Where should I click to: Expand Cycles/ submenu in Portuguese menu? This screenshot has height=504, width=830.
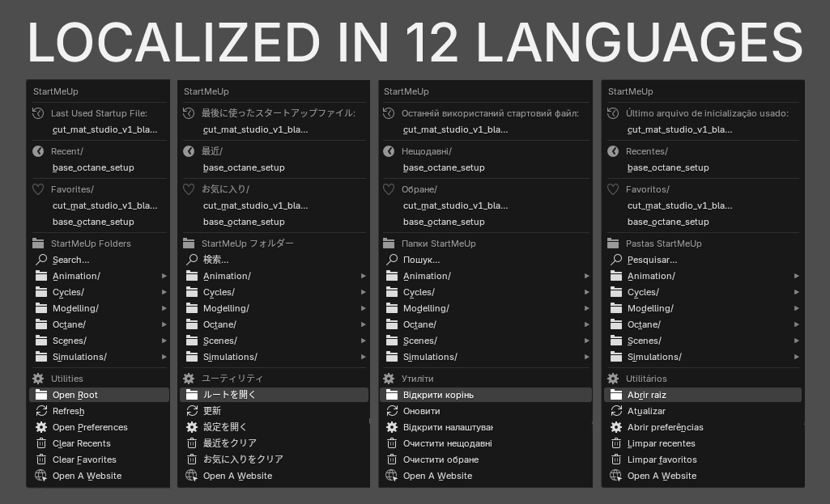click(797, 292)
